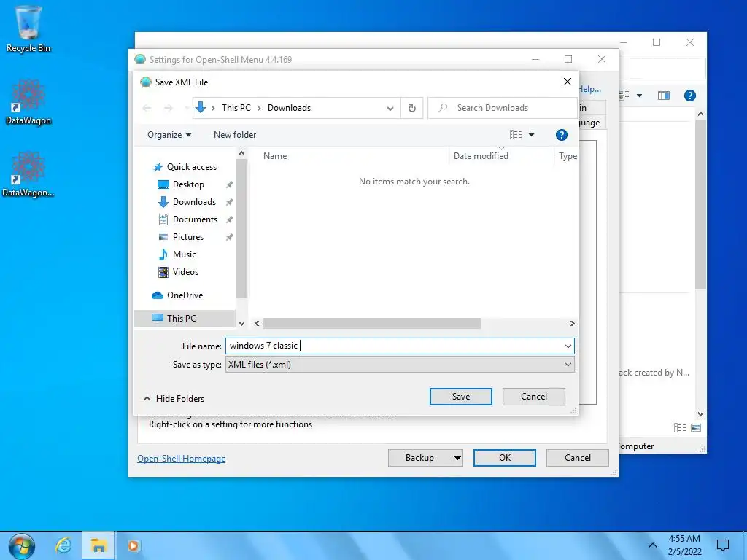Viewport: 747px width, 560px height.
Task: Sort by the Type column header
Action: tap(568, 156)
